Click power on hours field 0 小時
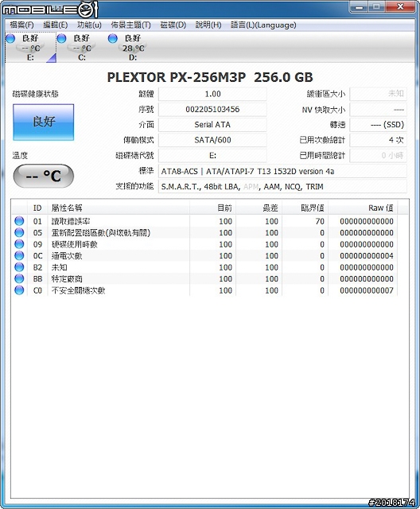This screenshot has height=509, width=420. tap(378, 156)
